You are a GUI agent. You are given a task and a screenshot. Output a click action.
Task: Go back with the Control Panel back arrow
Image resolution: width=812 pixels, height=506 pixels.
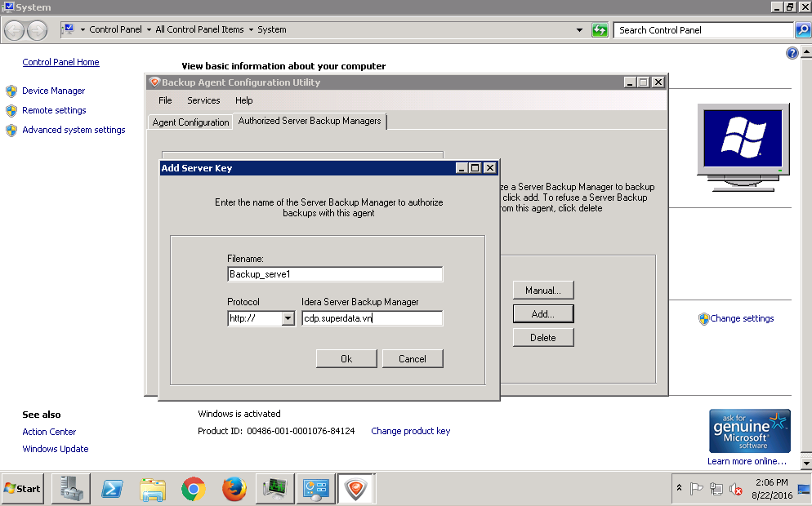coord(15,30)
